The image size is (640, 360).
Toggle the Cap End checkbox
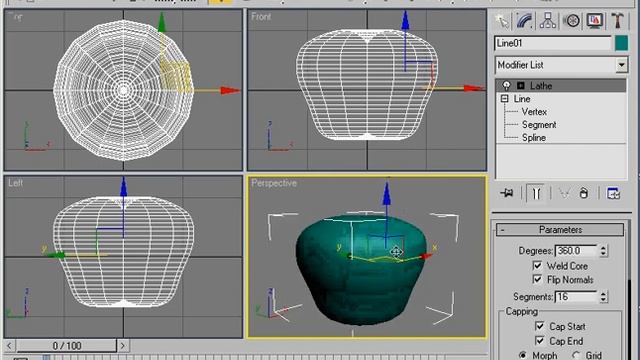540,341
